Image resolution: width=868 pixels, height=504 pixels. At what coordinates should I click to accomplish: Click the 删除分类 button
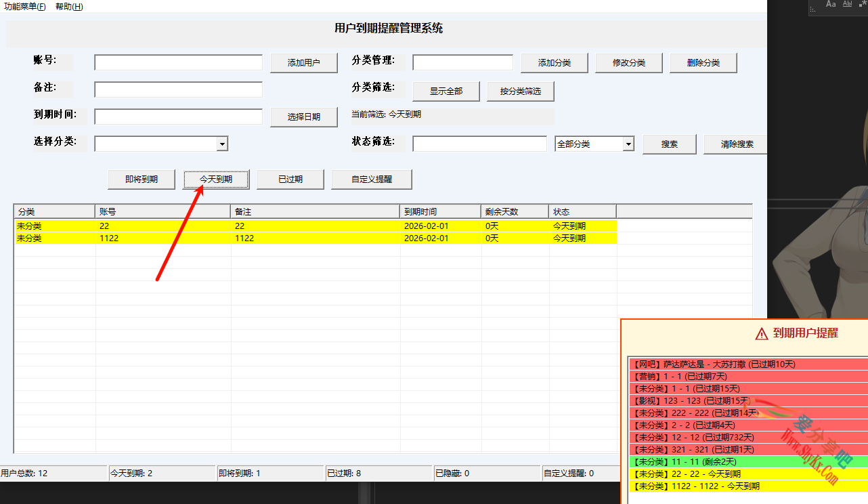click(x=703, y=62)
